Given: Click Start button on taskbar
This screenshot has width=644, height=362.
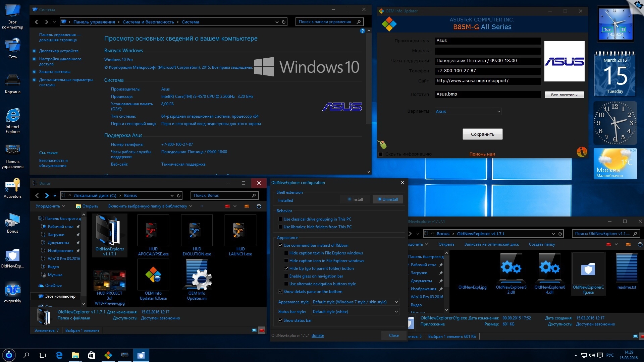Looking at the screenshot, I should point(9,355).
